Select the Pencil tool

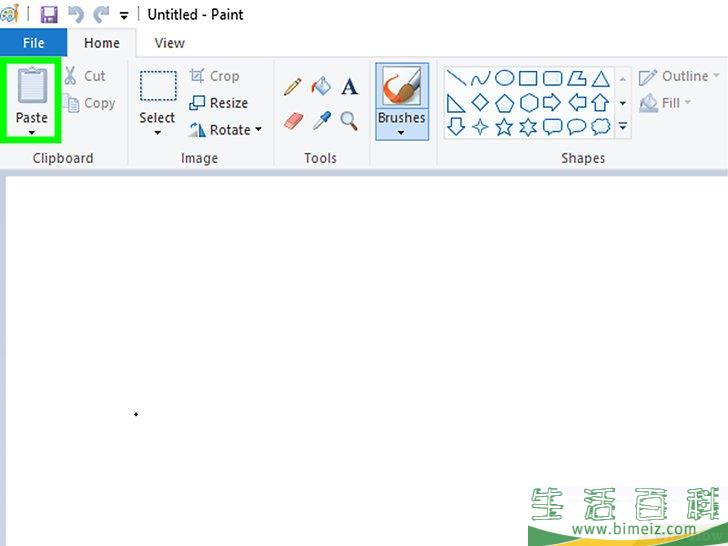(292, 87)
